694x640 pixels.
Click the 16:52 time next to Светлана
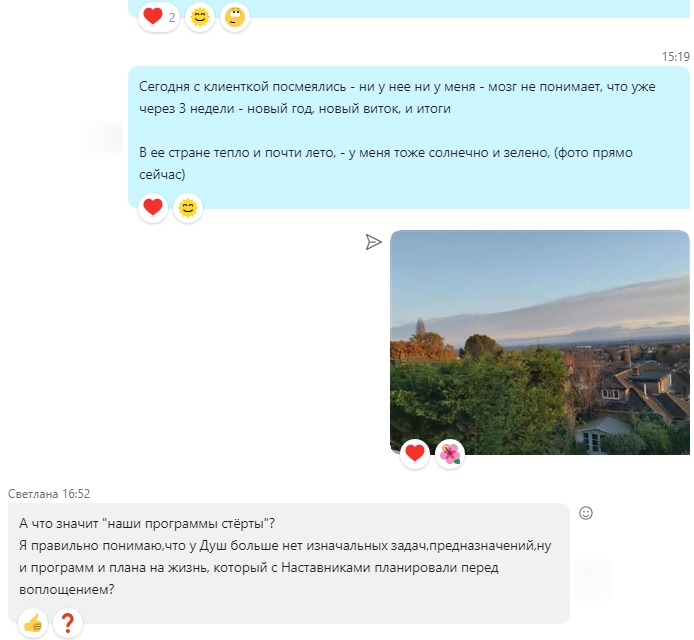[x=75, y=494]
